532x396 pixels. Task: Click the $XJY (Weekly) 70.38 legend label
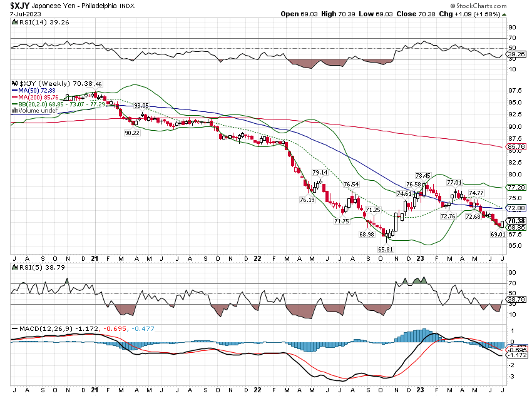[x=56, y=83]
